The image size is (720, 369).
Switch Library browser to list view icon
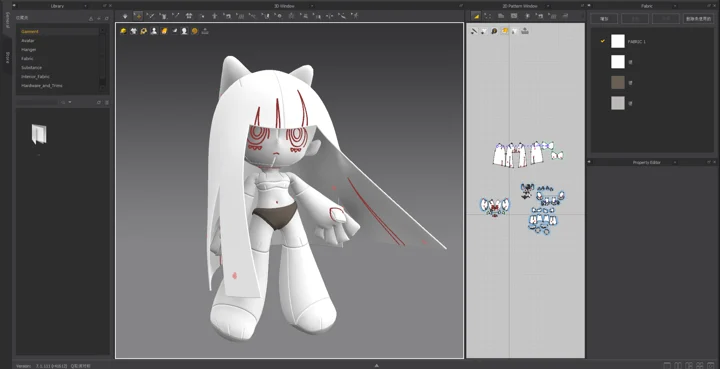107,102
